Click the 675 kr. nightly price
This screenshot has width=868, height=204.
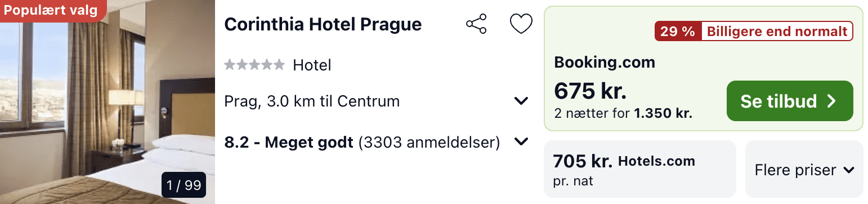click(x=590, y=90)
